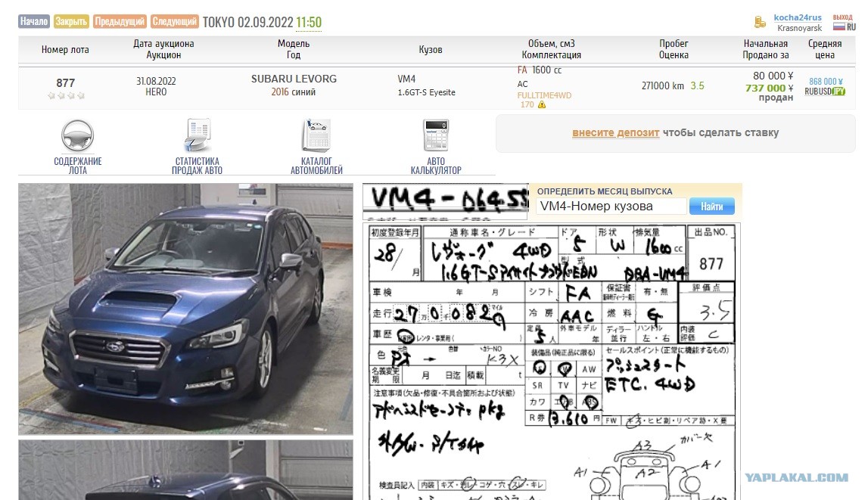868x500 pixels.
Task: Click the 1.6GT-S Eyesite grade text
Action: pos(426,92)
